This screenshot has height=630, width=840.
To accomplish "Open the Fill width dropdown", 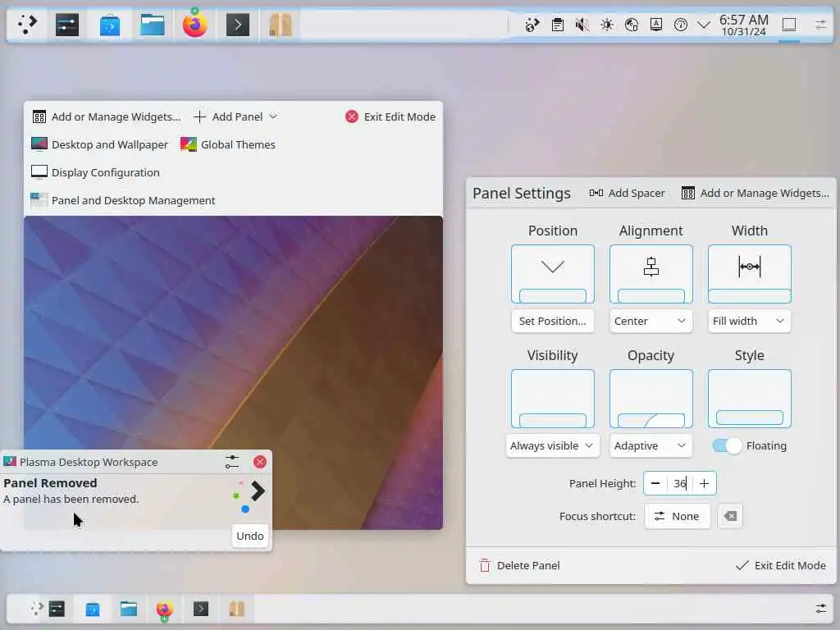I will 750,321.
